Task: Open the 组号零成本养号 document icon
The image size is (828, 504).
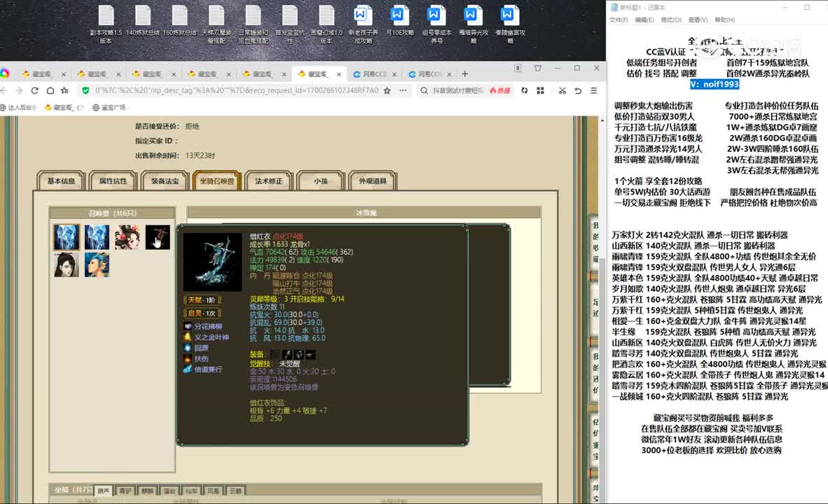Action: pos(436,24)
